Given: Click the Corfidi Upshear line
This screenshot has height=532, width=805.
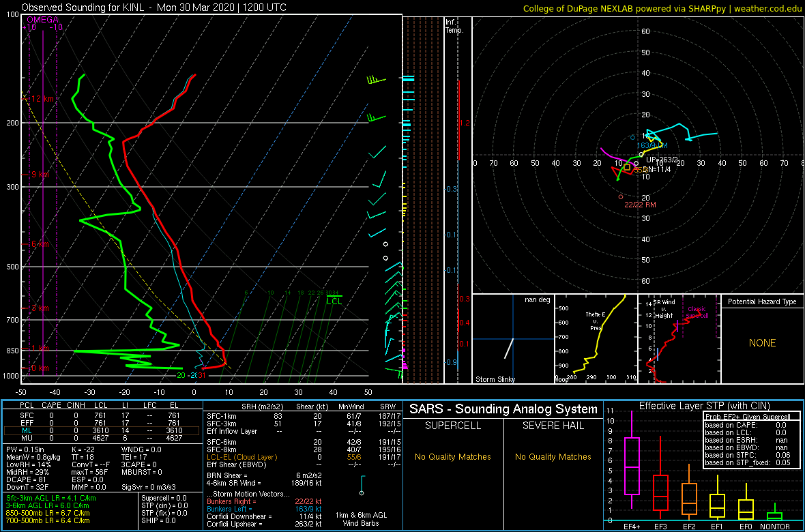Looking at the screenshot, I should click(x=264, y=524).
